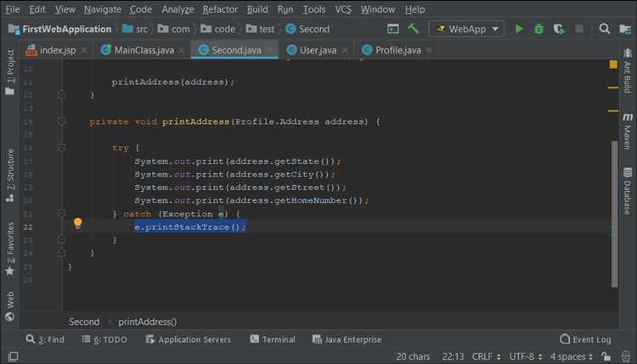
Task: Run the WebApp configuration
Action: 519,29
